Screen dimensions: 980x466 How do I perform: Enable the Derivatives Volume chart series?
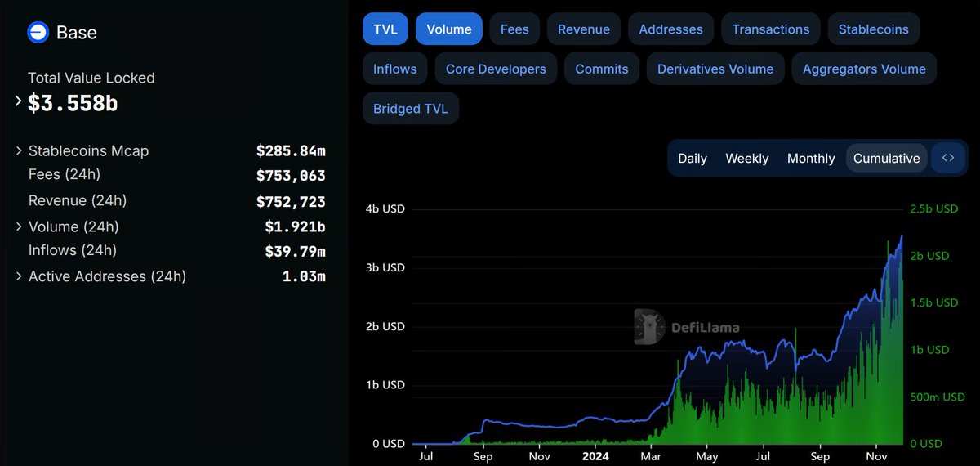coord(715,69)
